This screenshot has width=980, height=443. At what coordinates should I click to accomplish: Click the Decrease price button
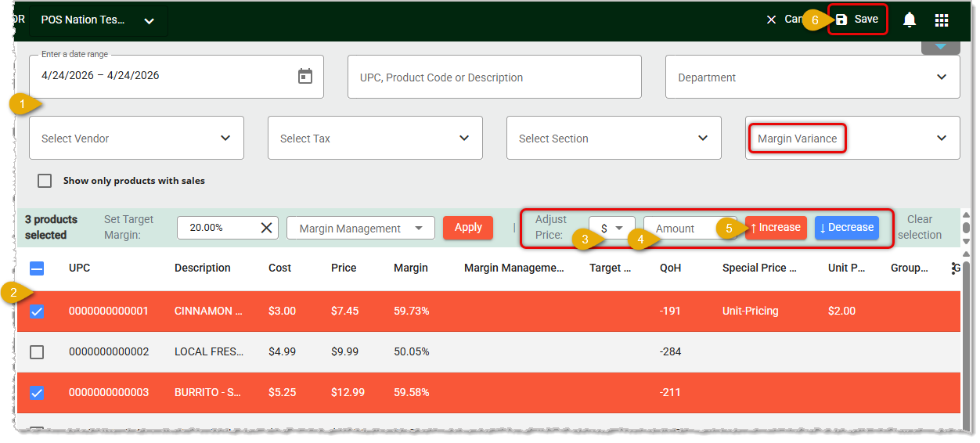pos(847,228)
